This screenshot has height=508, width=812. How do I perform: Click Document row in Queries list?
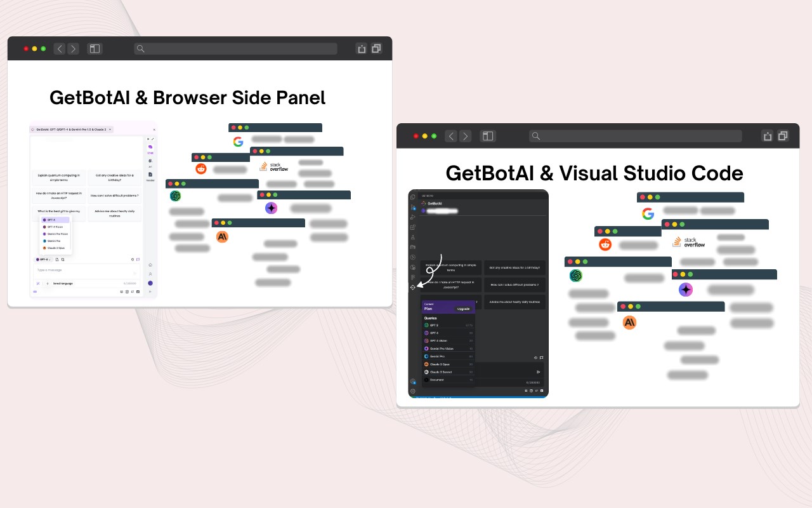[x=449, y=380]
